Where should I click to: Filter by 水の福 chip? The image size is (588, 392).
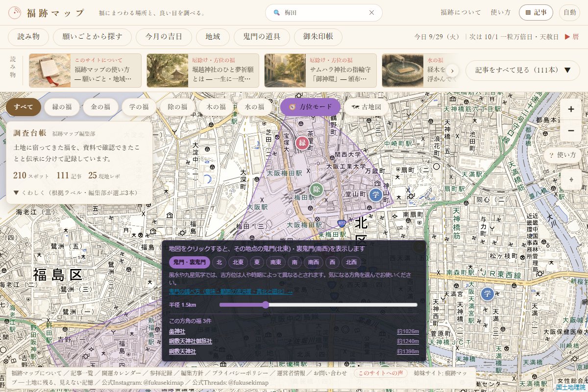tap(254, 107)
